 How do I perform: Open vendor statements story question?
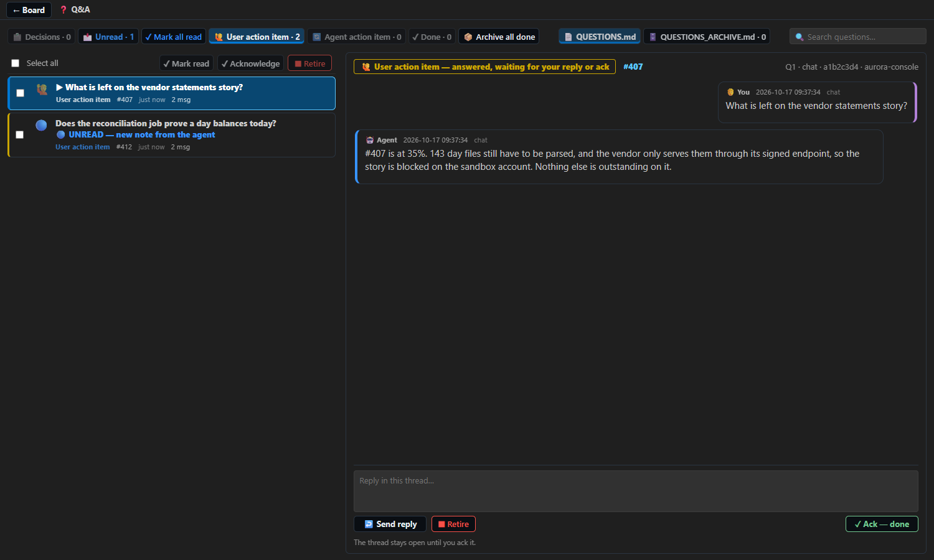[x=172, y=93]
